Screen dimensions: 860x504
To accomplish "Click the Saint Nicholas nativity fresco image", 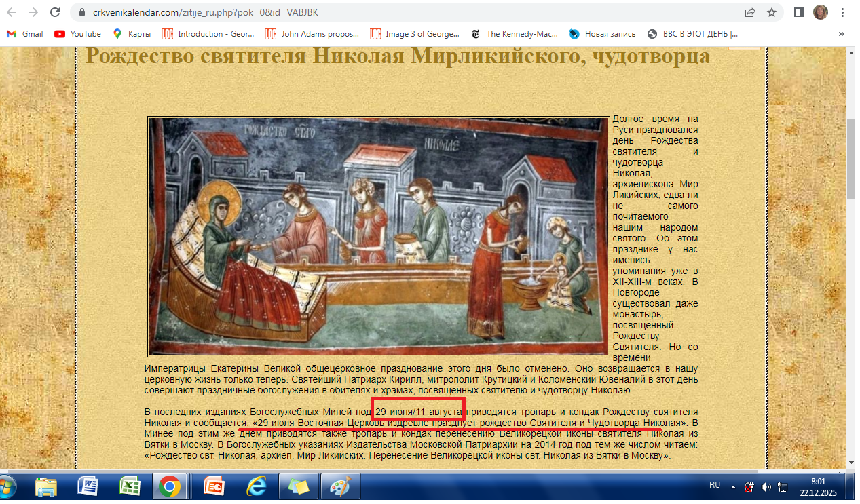I will tap(379, 237).
